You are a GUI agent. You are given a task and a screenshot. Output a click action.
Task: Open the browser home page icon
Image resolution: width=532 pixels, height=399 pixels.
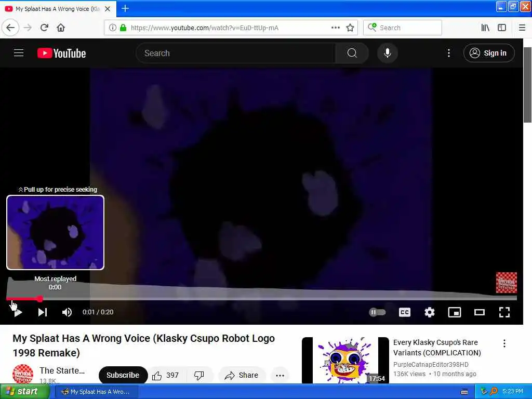click(61, 28)
